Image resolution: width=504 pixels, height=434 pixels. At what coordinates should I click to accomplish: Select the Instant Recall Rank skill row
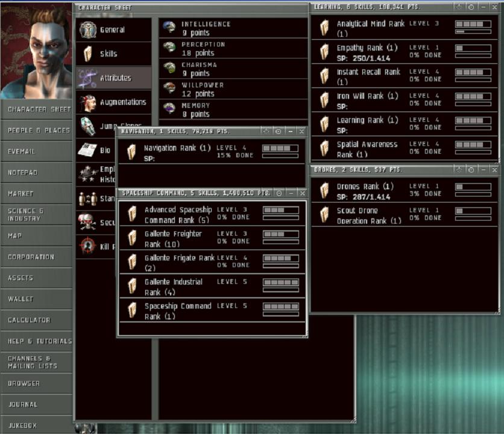(x=405, y=76)
